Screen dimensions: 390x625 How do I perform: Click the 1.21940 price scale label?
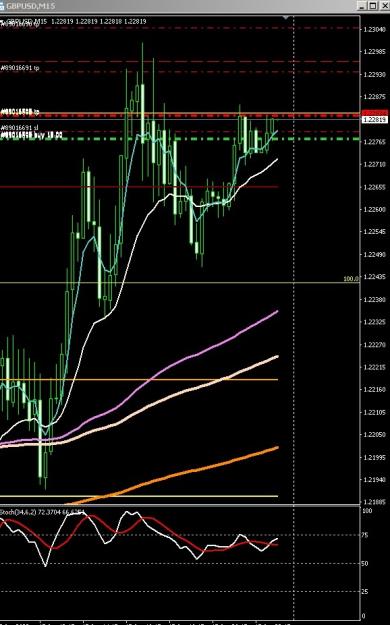(x=374, y=480)
